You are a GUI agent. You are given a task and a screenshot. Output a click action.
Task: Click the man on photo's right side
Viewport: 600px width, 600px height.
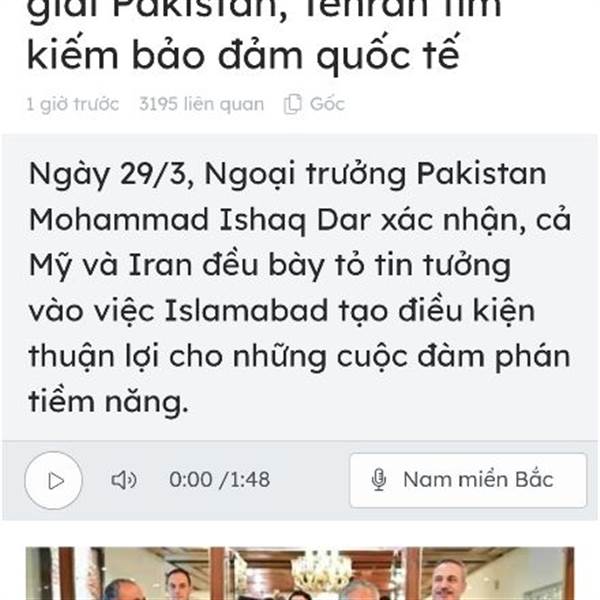click(448, 581)
